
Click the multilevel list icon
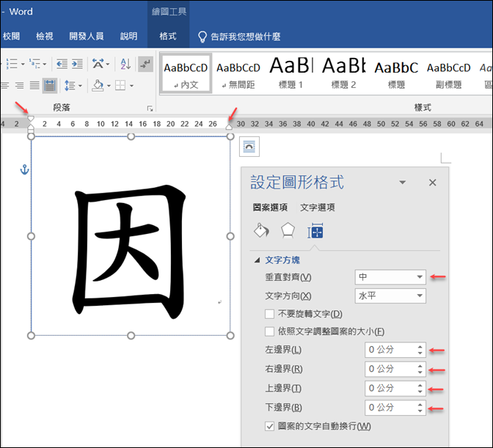coord(34,64)
